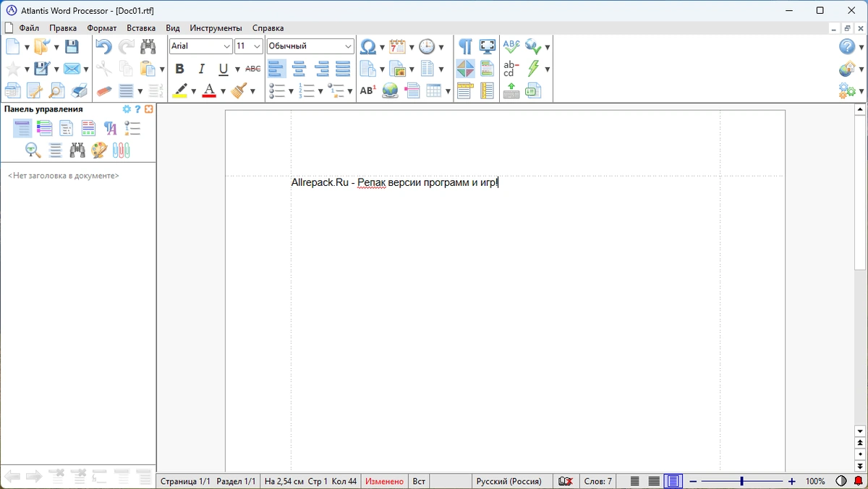Center align the paragraph
Image resolution: width=868 pixels, height=489 pixels.
click(299, 69)
